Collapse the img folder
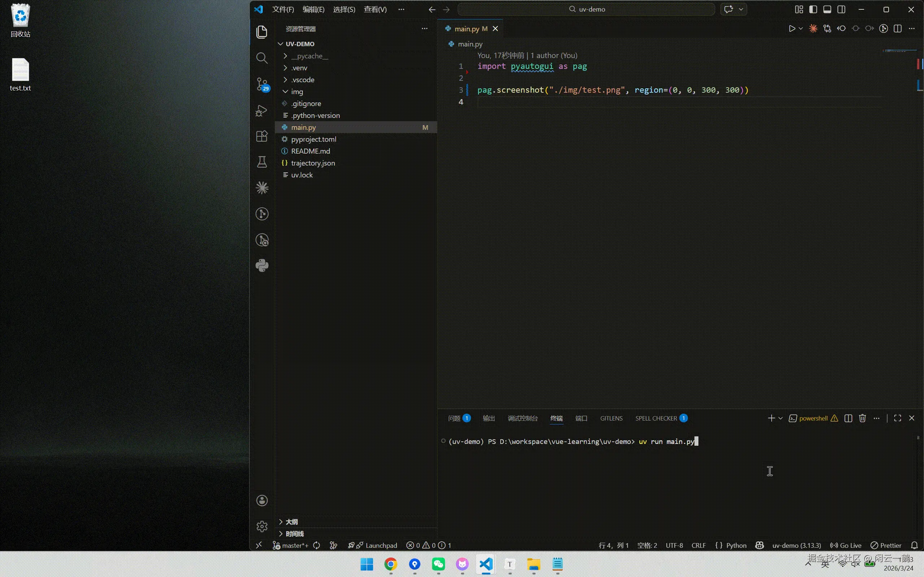This screenshot has height=577, width=924. tap(297, 92)
